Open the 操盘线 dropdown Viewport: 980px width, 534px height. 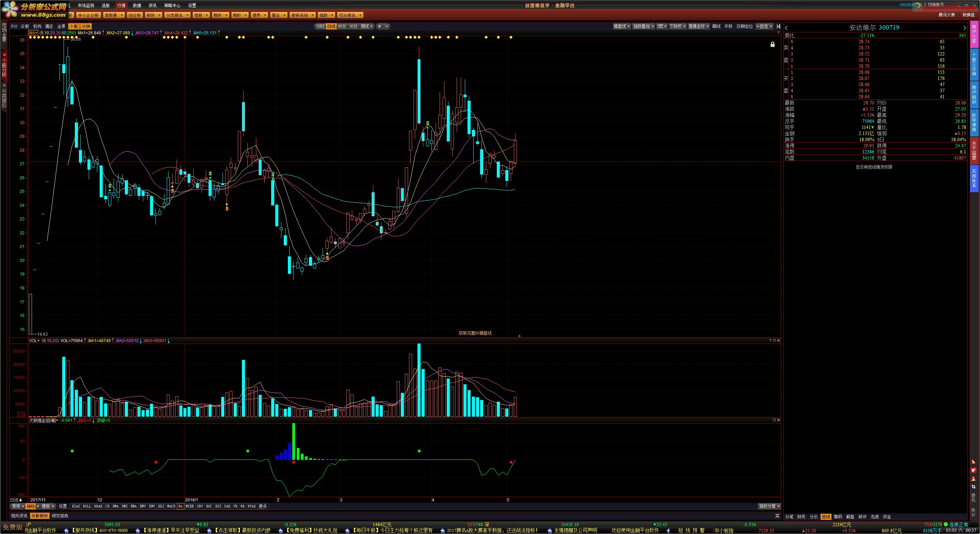click(x=622, y=26)
